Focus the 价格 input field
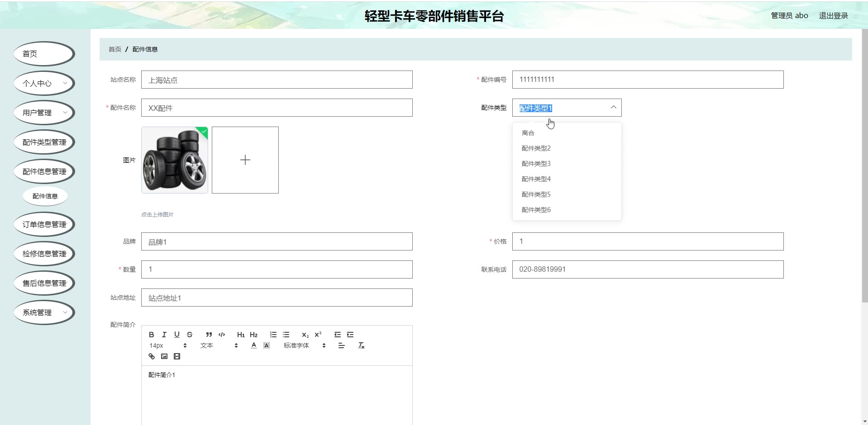This screenshot has height=425, width=868. coord(648,241)
